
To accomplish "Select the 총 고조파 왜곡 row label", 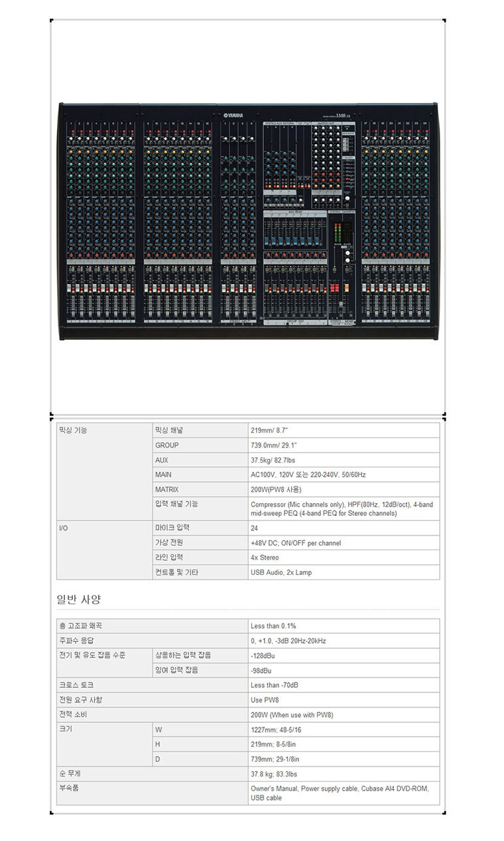I will coord(153,626).
